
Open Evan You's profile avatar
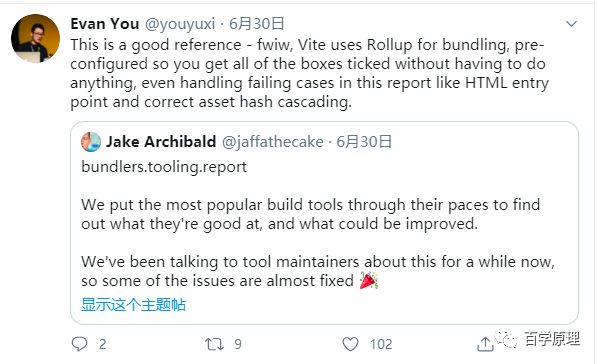click(35, 38)
